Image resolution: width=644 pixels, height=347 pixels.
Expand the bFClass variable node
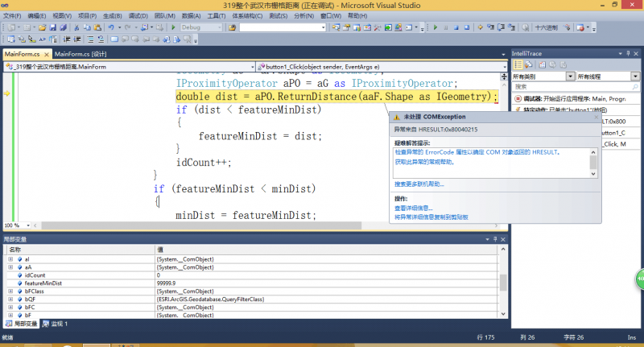[x=10, y=291]
